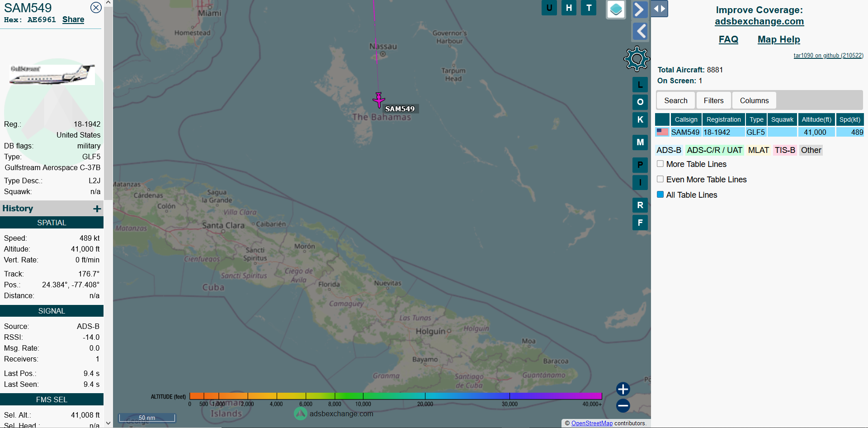This screenshot has height=428, width=868.
Task: Expand History with the plus icon
Action: (x=97, y=209)
